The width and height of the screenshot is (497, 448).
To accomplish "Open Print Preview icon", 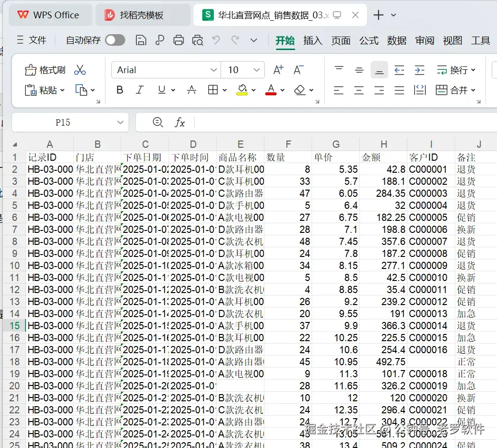I will [197, 40].
